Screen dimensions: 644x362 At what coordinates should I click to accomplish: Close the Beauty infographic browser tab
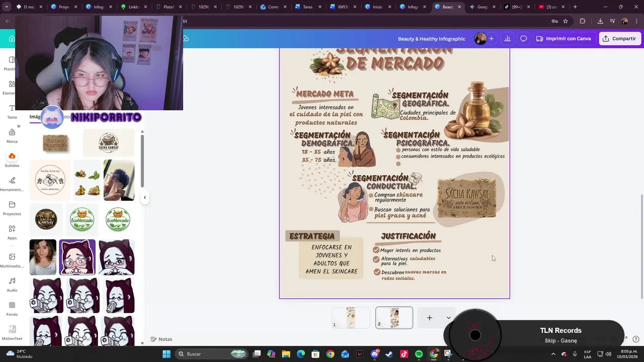click(459, 7)
